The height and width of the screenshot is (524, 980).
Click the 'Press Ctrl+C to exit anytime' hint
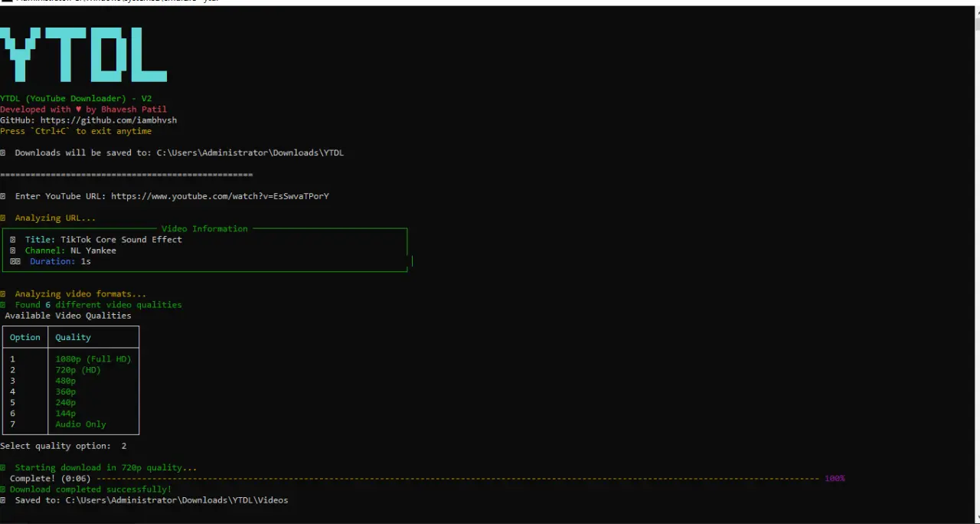(76, 131)
